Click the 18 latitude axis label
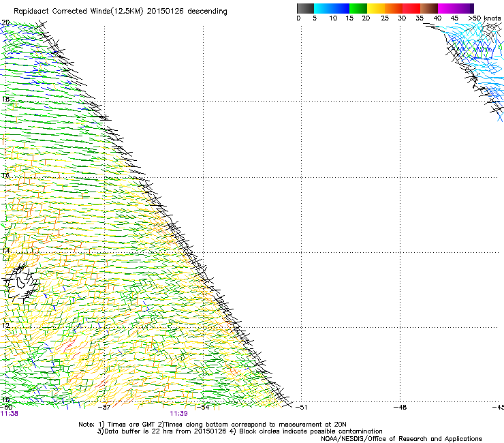The height and width of the screenshot is (443, 504). point(5,99)
